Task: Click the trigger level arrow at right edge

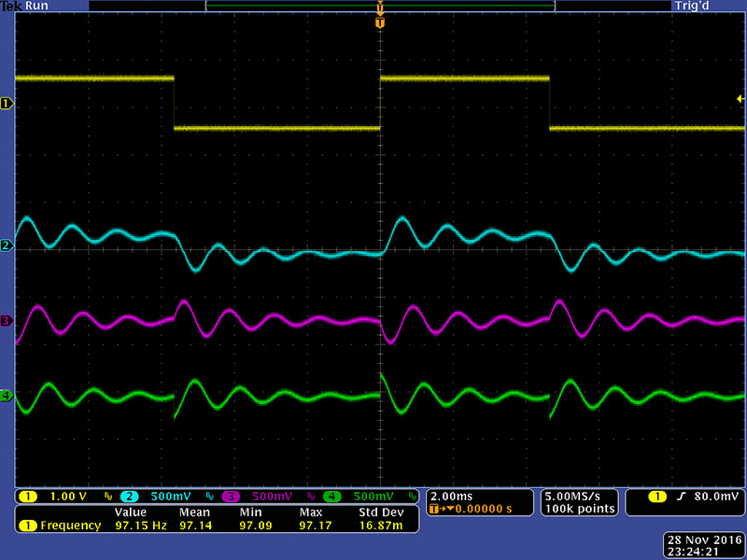Action: pos(740,99)
